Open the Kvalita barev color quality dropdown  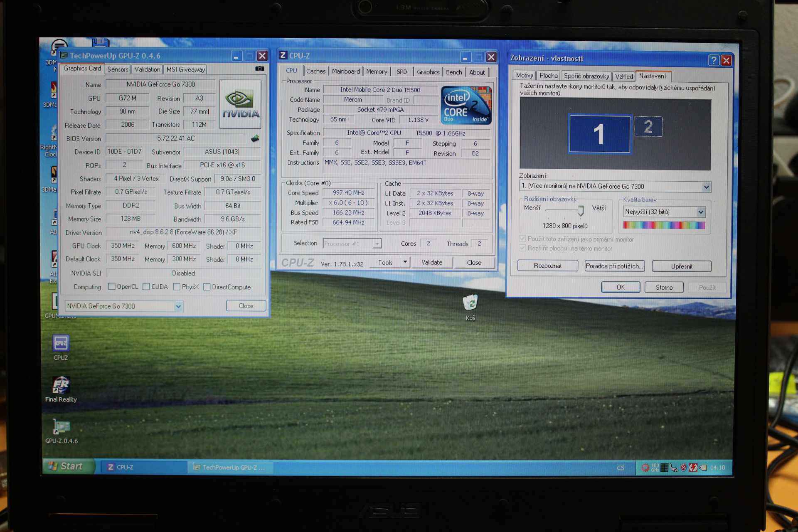pyautogui.click(x=701, y=212)
